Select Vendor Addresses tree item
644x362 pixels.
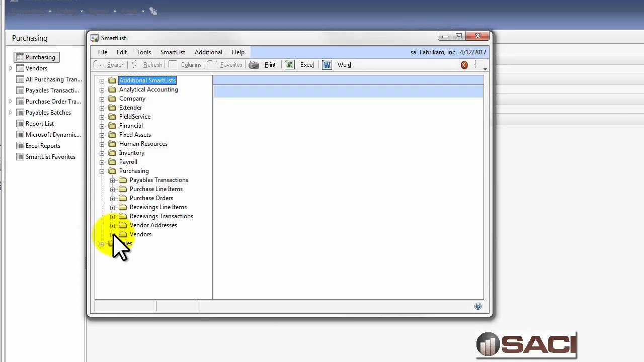pos(153,225)
